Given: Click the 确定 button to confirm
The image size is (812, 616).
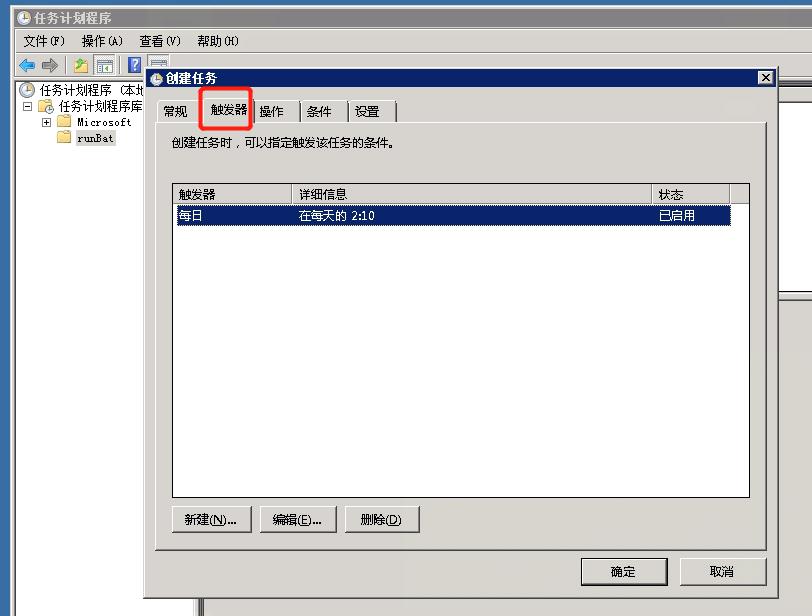Looking at the screenshot, I should [x=623, y=571].
